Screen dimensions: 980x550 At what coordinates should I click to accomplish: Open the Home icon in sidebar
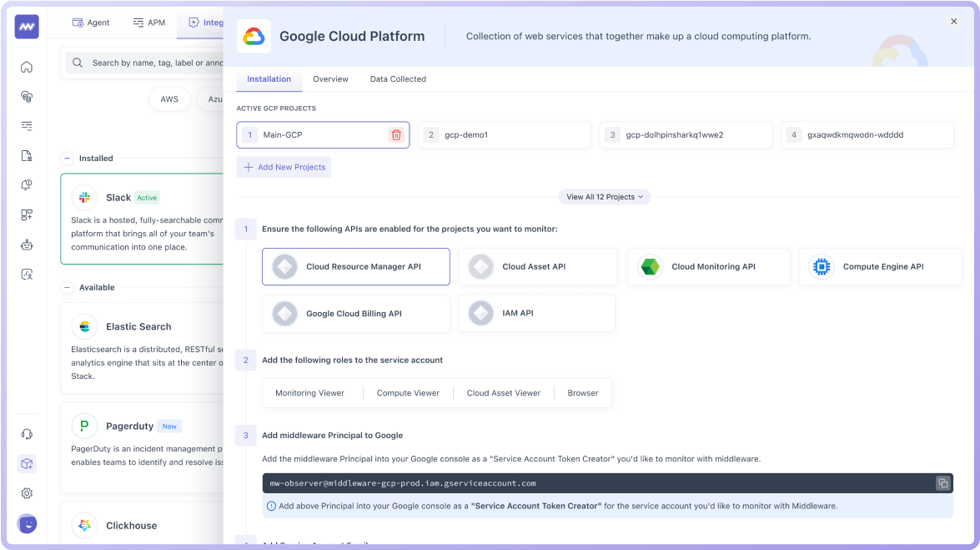click(x=27, y=67)
